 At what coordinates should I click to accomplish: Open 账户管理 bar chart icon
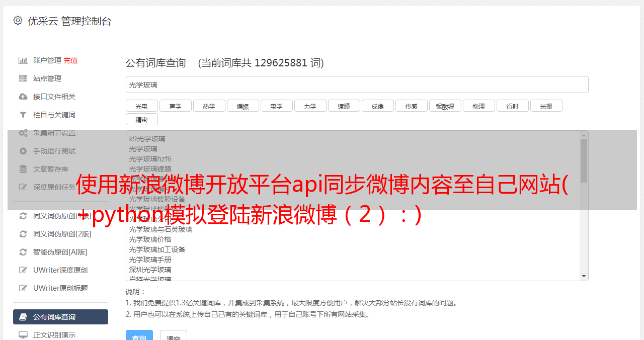point(23,60)
